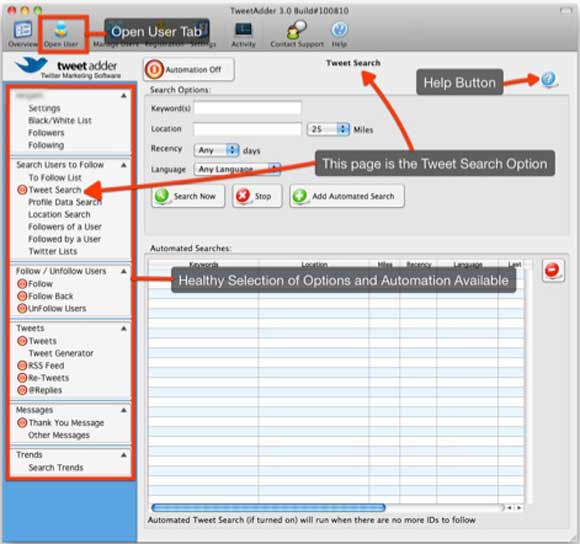The width and height of the screenshot is (580, 544).
Task: Click the red remove automated search icon
Action: tap(553, 270)
